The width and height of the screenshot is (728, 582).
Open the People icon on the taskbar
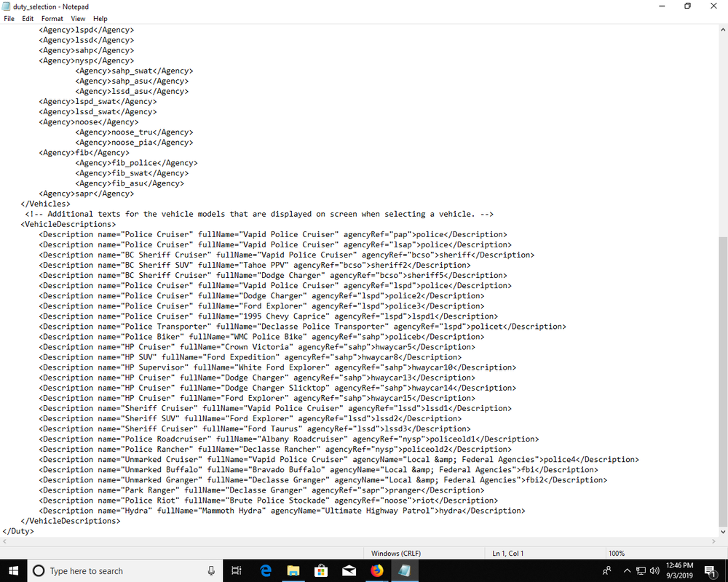pyautogui.click(x=606, y=570)
